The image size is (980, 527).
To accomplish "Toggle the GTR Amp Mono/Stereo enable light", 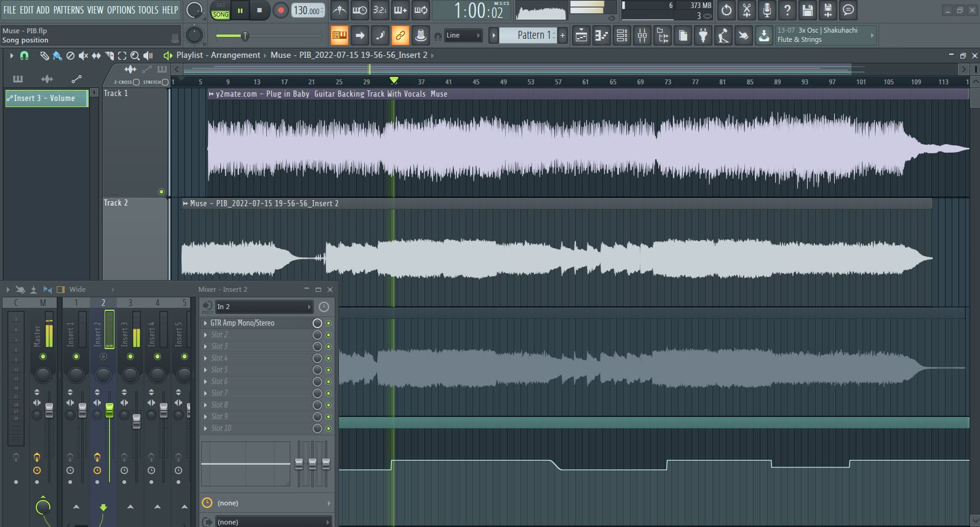I will pos(329,323).
